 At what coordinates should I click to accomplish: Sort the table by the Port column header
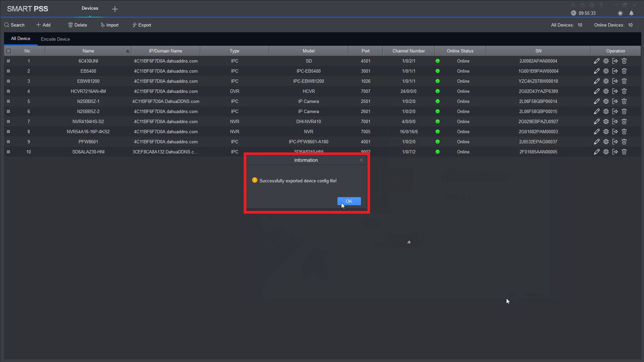[x=365, y=51]
